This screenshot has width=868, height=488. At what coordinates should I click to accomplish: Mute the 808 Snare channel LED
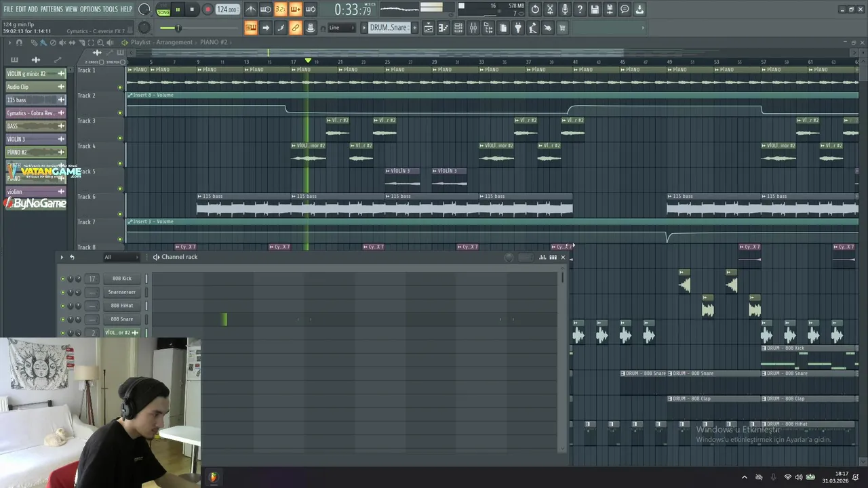pos(63,319)
